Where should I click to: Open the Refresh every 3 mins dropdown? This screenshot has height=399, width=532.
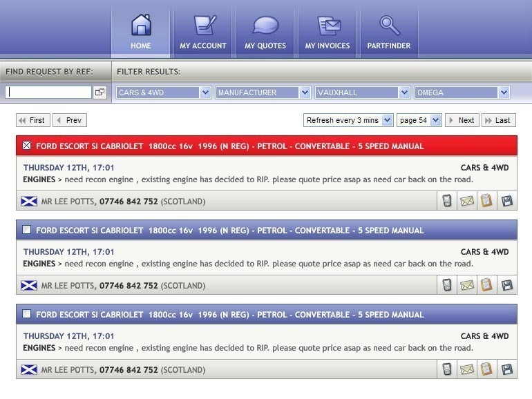coord(348,120)
